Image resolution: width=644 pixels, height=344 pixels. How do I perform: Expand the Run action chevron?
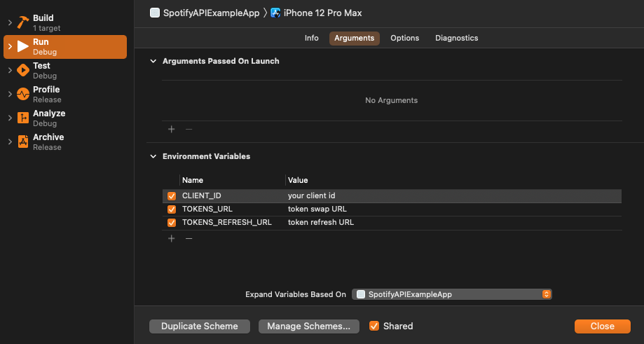point(10,46)
